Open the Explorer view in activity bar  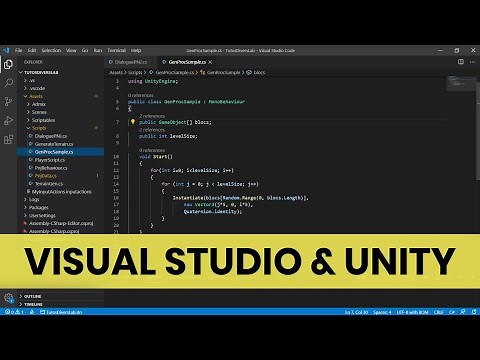(x=8, y=64)
